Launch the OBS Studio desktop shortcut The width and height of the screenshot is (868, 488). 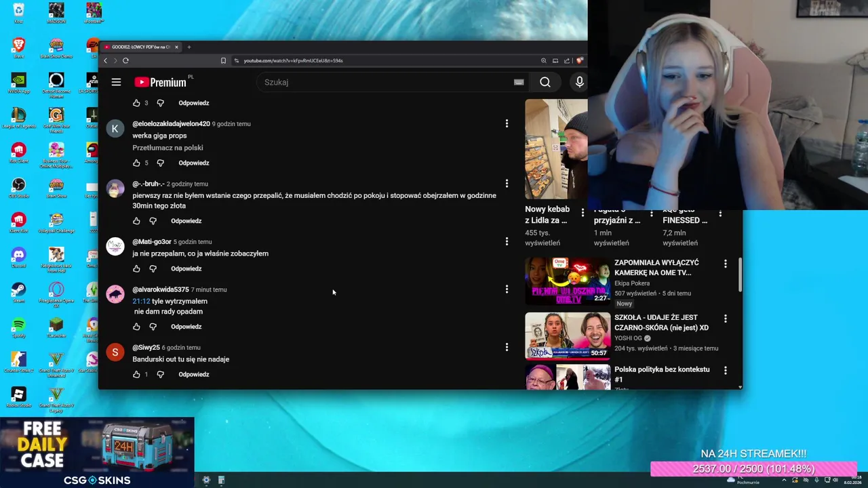coord(18,187)
